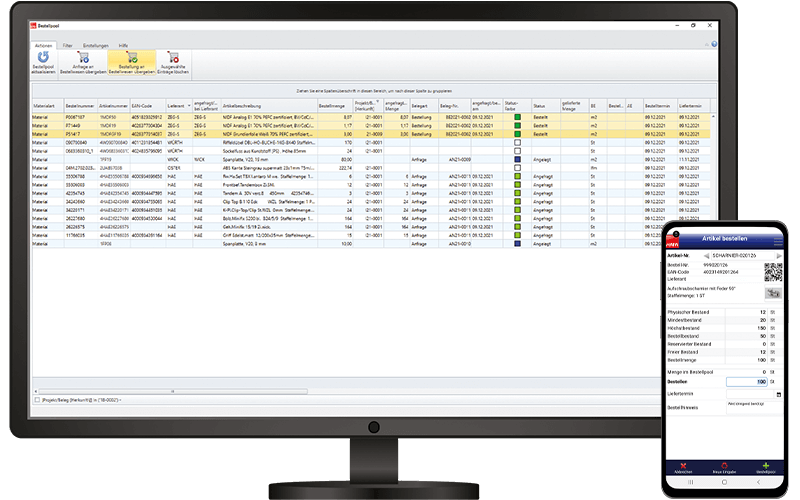Click the Bestellpool app logo in title bar
This screenshot has width=800, height=500.
point(34,26)
